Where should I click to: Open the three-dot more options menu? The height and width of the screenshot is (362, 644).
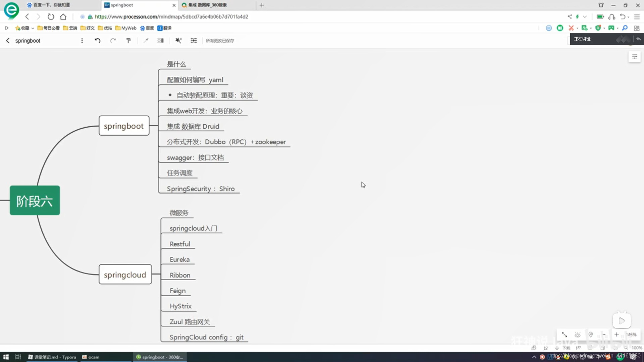(x=82, y=41)
